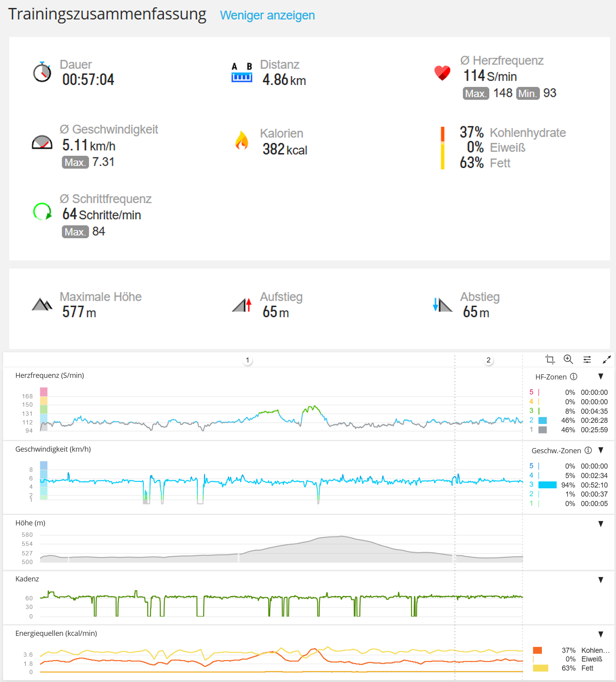
Task: Click the magnifier zoom-in icon
Action: point(568,359)
